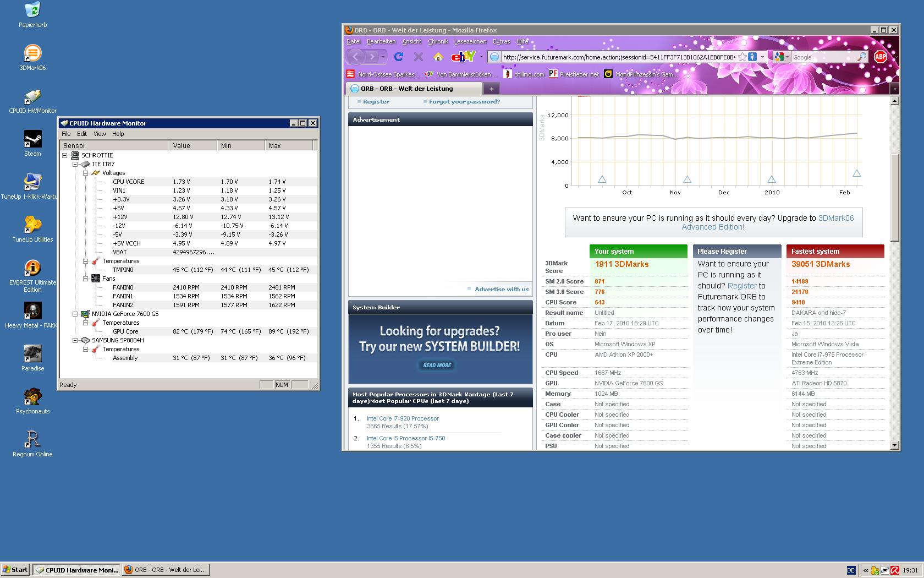Click the eBay toolbar icon in Firefox
This screenshot has height=578, width=924.
point(463,57)
